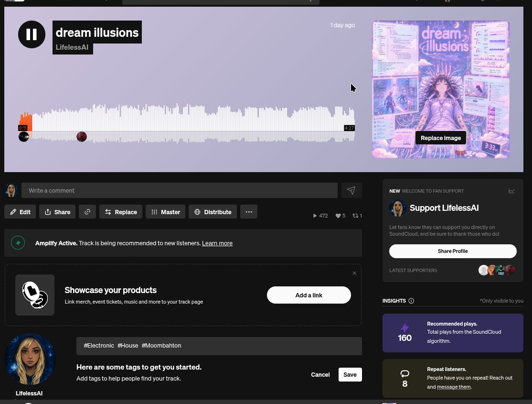
Task: Open the Master tool
Action: (165, 212)
